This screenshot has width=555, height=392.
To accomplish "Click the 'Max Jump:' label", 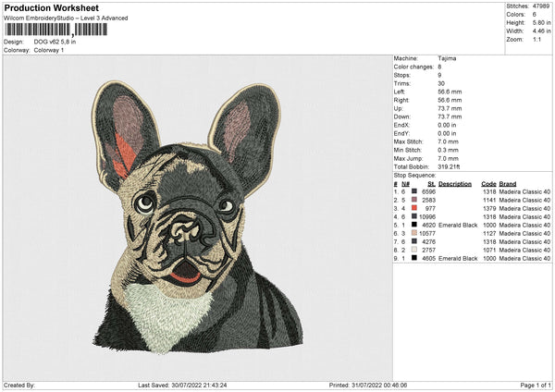I will (x=409, y=158).
